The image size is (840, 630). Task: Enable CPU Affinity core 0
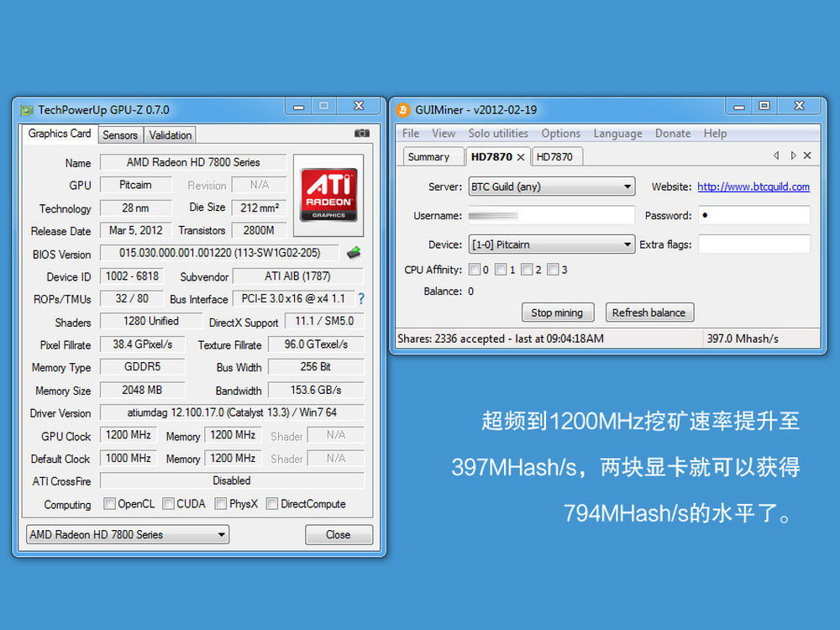point(474,270)
